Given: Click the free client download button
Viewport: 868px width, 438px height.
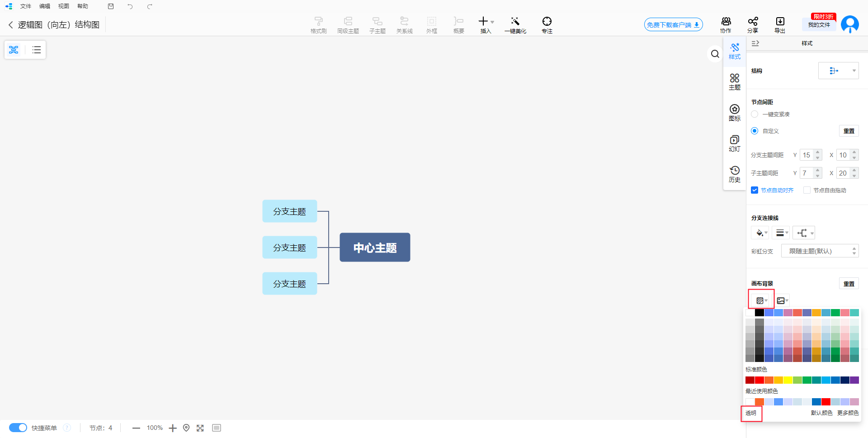Looking at the screenshot, I should click(x=673, y=25).
